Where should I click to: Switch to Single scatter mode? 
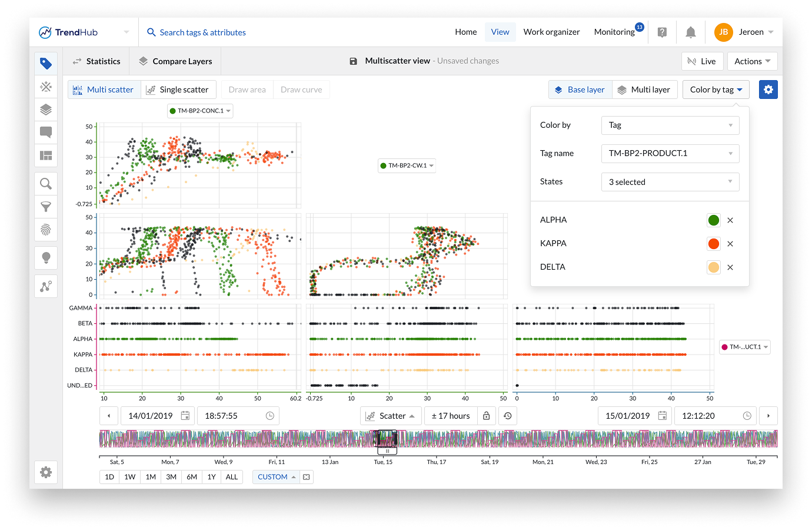(178, 90)
